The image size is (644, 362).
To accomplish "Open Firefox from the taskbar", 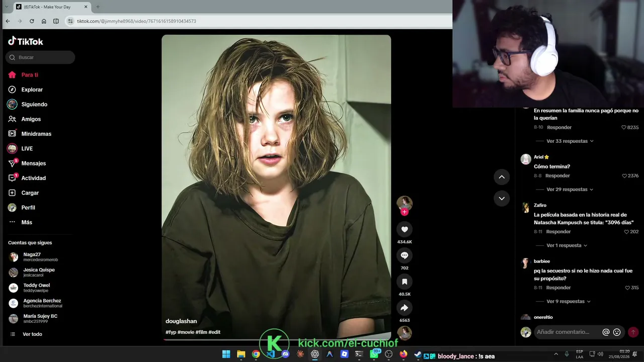I will [403, 354].
